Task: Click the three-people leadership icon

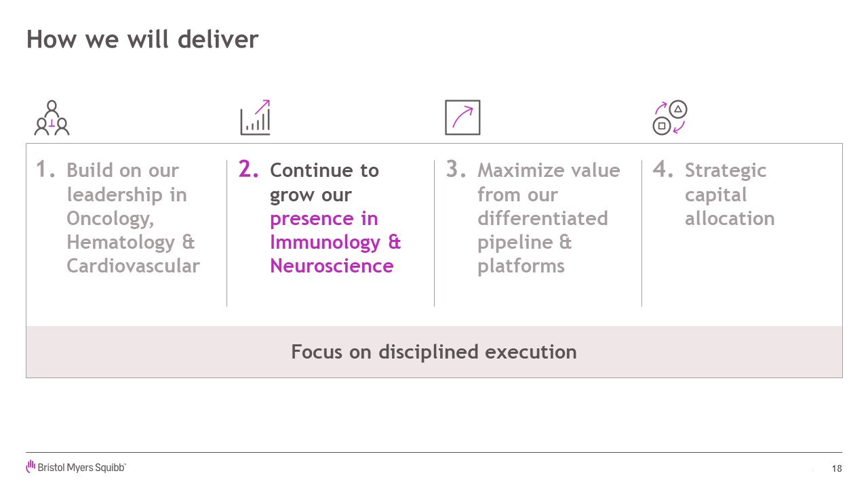Action: pyautogui.click(x=52, y=118)
